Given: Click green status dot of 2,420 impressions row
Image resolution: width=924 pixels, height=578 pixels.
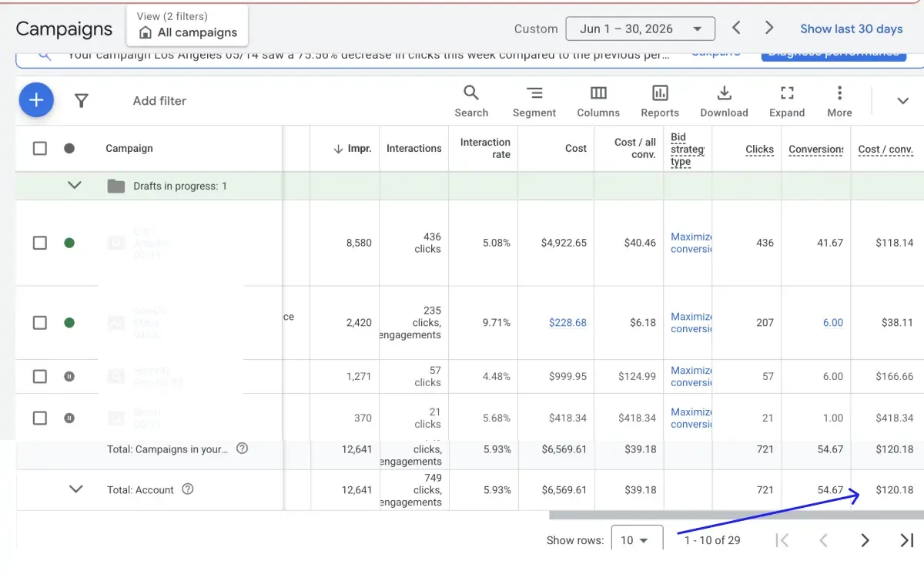Looking at the screenshot, I should pyautogui.click(x=69, y=323).
